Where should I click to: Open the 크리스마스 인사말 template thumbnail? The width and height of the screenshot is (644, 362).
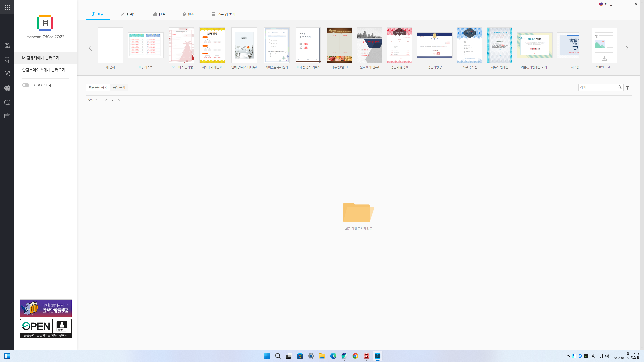[x=181, y=45]
